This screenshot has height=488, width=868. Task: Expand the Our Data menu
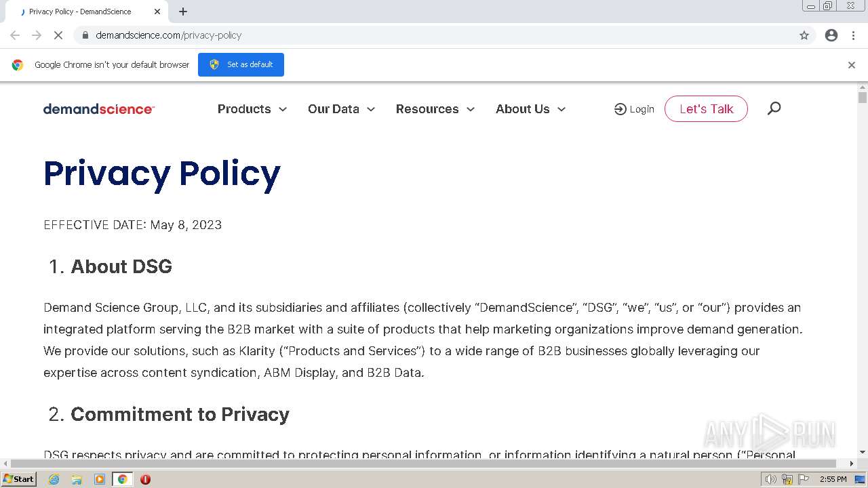click(341, 109)
